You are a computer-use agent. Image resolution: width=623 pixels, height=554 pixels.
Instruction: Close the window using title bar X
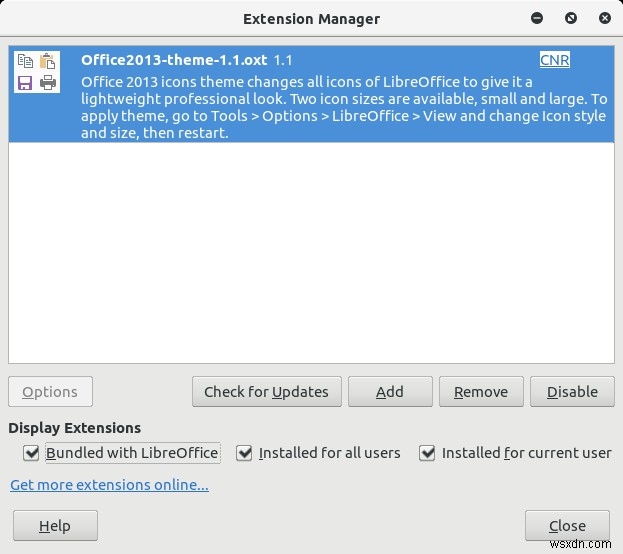pyautogui.click(x=602, y=18)
